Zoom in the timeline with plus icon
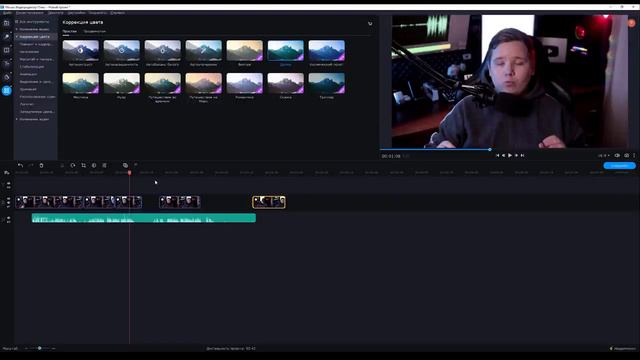Image resolution: width=640 pixels, height=360 pixels. (53, 349)
